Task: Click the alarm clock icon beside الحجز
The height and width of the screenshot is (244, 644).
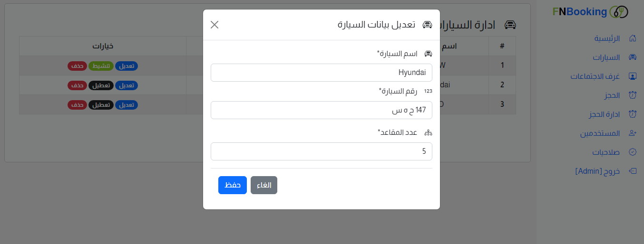Action: click(633, 95)
